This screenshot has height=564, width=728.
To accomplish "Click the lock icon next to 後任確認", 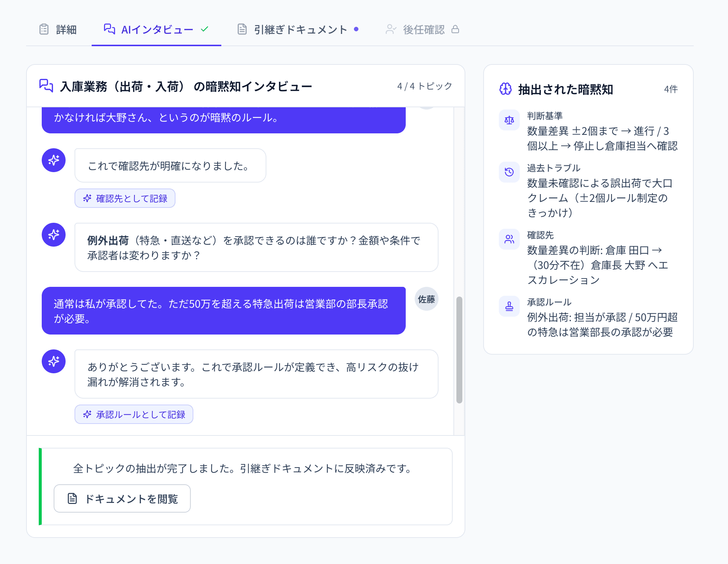I will [455, 29].
